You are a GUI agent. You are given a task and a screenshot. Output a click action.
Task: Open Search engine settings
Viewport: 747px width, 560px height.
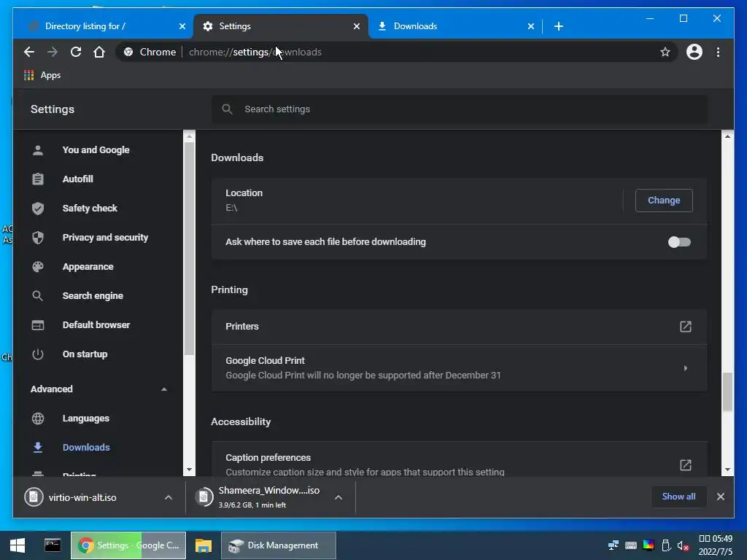click(93, 296)
